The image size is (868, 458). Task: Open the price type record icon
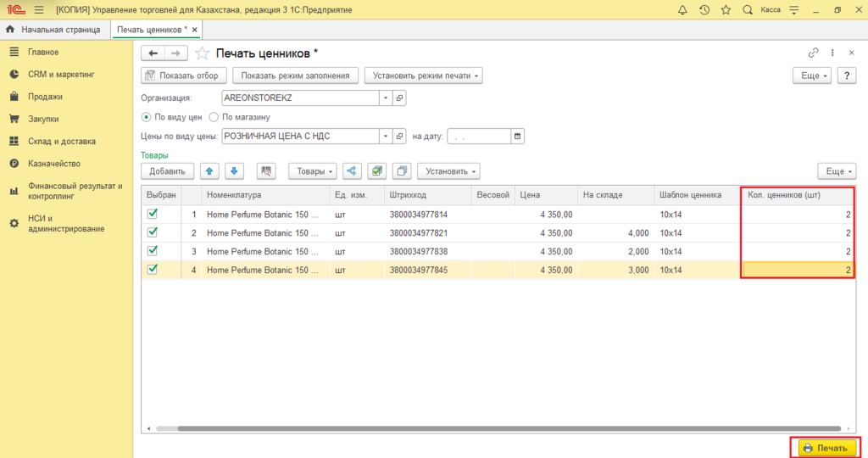399,137
